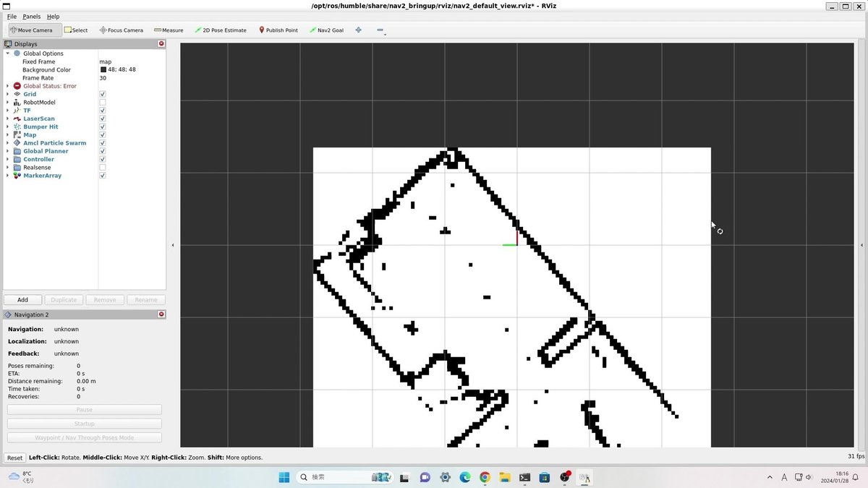Viewport: 868px width, 488px height.
Task: Expand the Amcl Particle Swarm entry
Action: [x=8, y=143]
